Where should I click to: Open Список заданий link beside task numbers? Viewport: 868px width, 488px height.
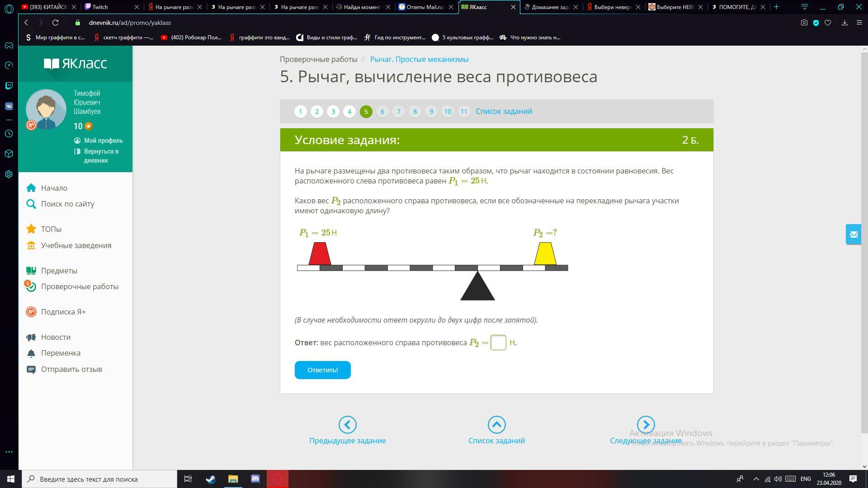coord(504,111)
